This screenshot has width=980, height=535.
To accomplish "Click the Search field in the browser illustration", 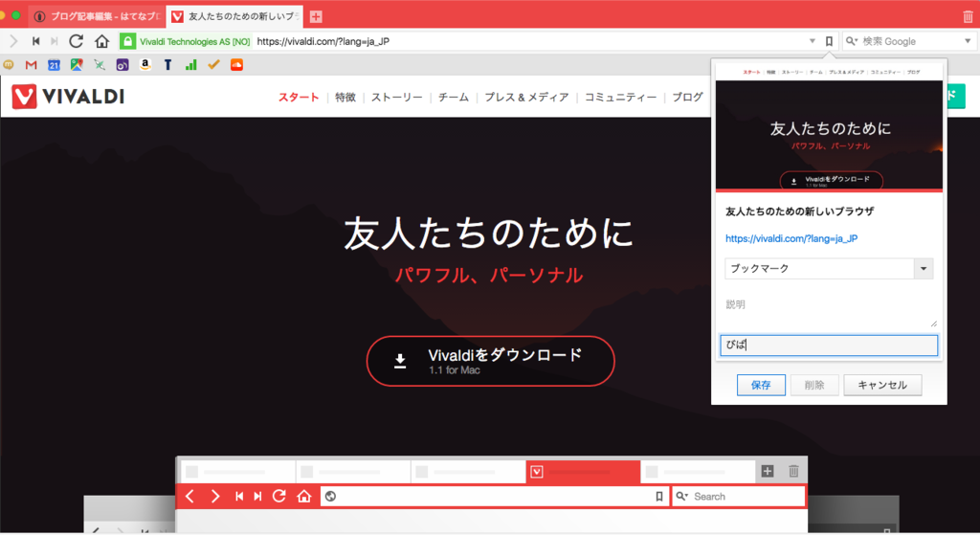I will [738, 497].
